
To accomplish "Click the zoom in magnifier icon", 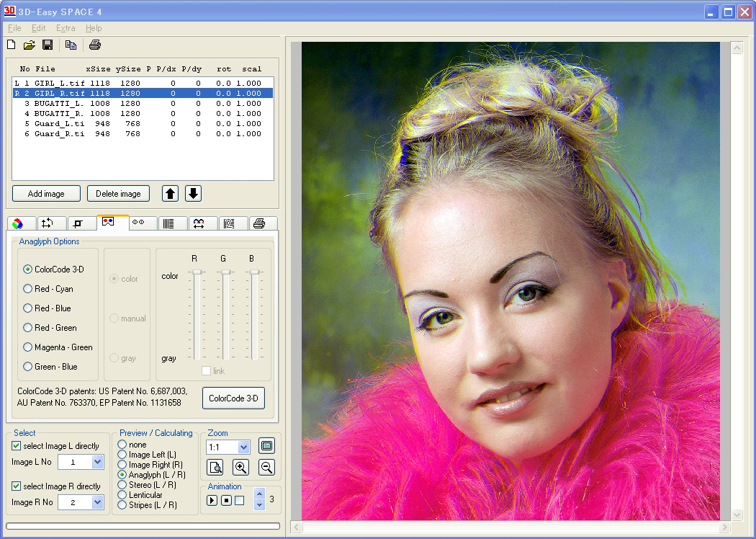I will (241, 467).
